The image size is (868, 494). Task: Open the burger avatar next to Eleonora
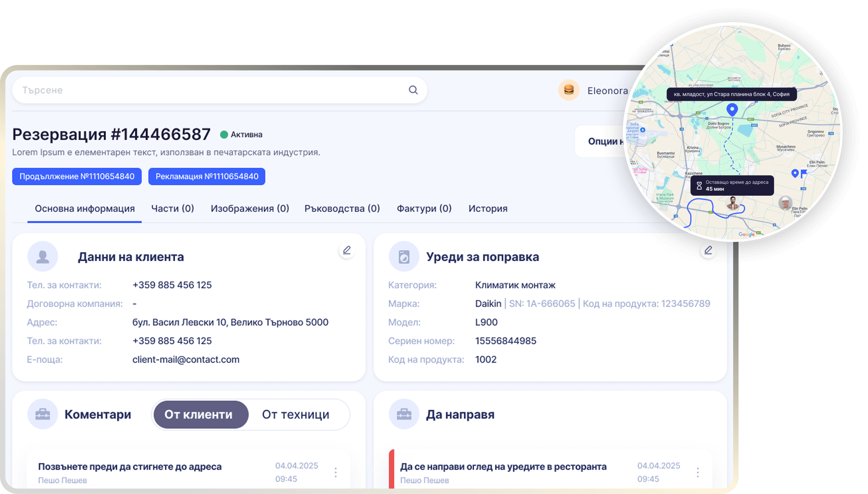(x=569, y=90)
